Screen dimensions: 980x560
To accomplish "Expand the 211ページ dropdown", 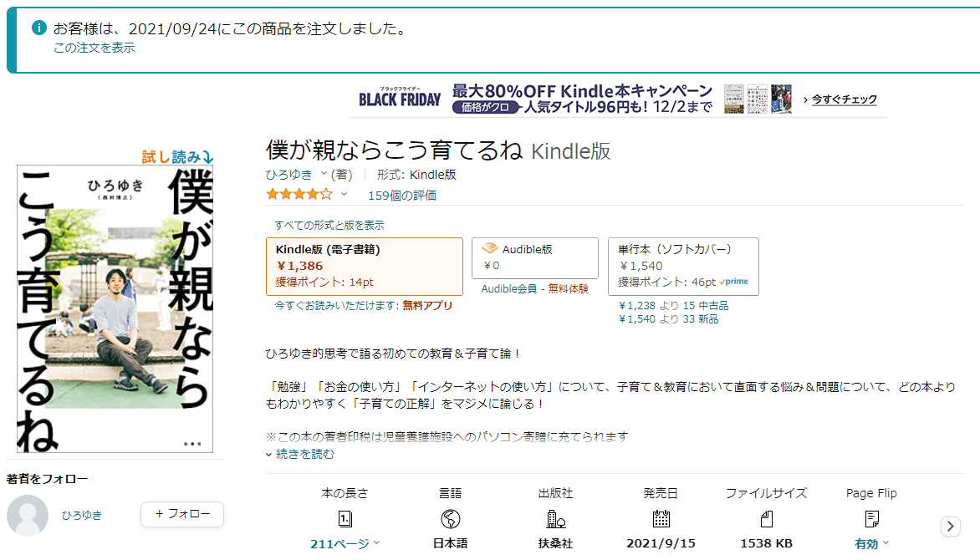I will pyautogui.click(x=345, y=544).
